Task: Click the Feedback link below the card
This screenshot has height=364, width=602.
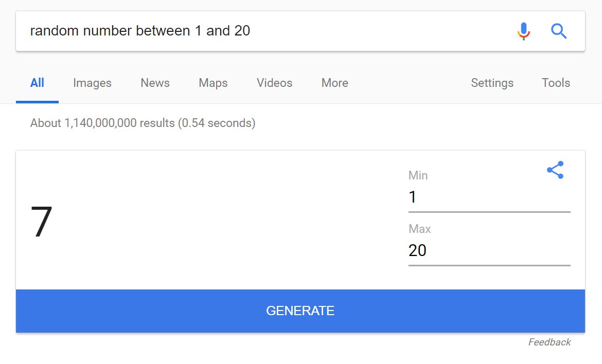Action: [x=549, y=342]
